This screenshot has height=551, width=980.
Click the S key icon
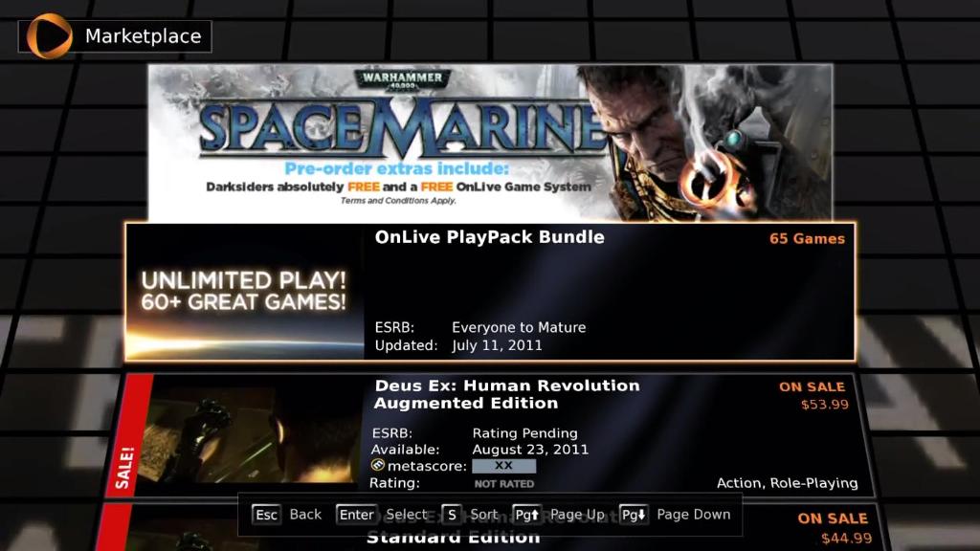coord(452,515)
